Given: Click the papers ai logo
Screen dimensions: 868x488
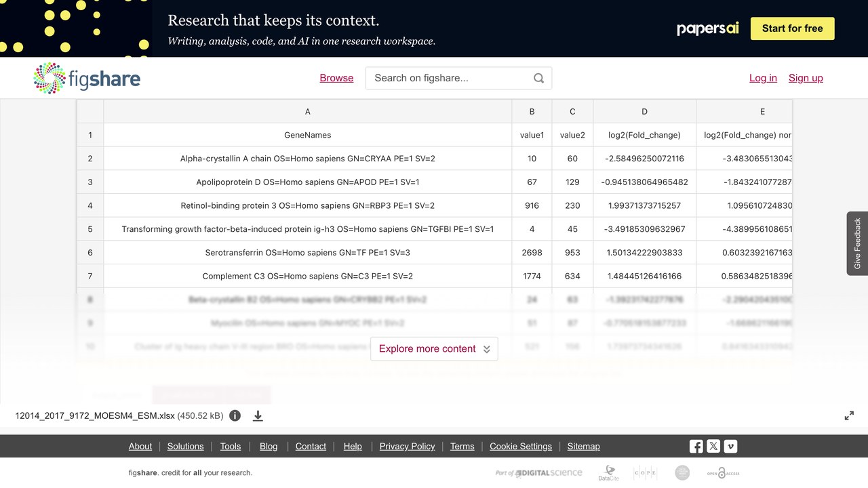Looking at the screenshot, I should (x=708, y=28).
